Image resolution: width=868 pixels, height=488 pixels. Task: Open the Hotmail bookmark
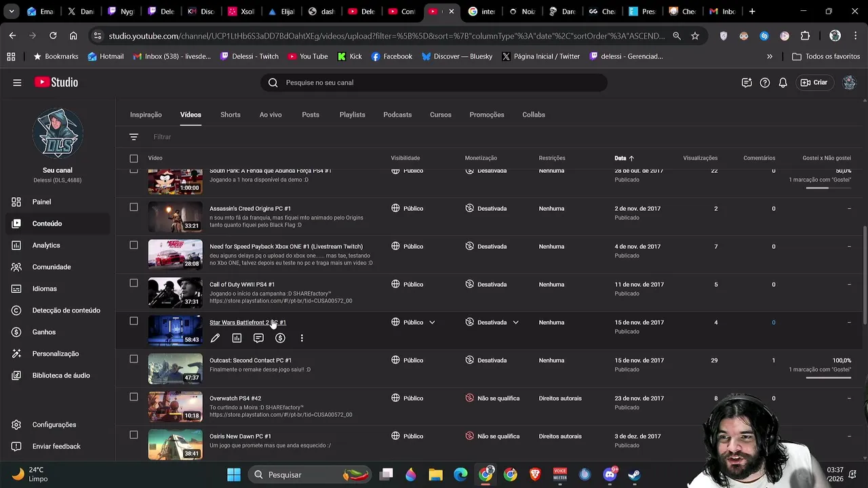tap(106, 57)
